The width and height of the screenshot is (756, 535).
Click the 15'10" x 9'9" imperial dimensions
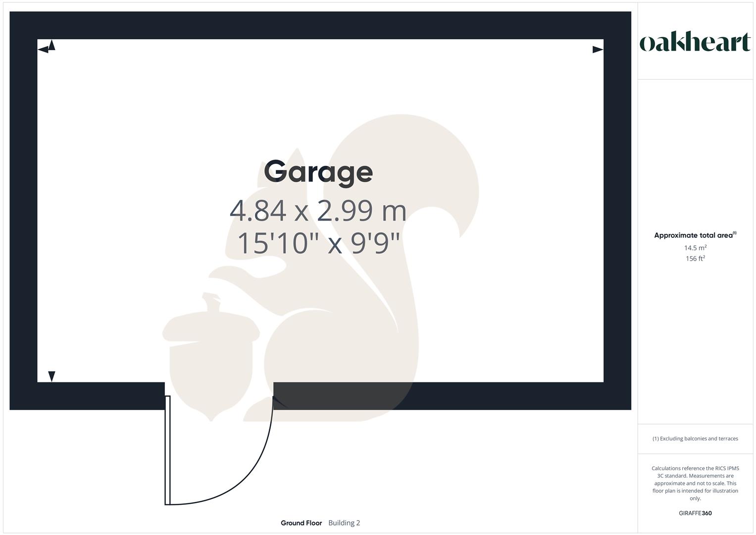318,243
